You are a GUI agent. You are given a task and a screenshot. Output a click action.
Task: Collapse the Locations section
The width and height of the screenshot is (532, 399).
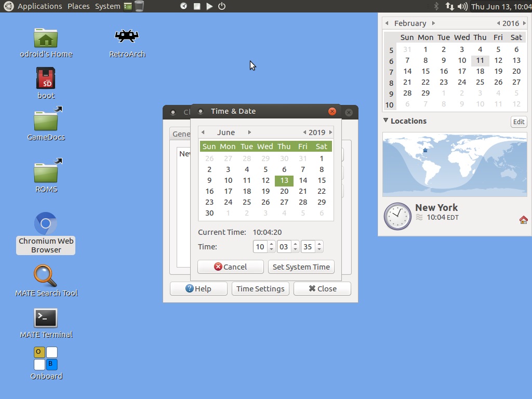[x=386, y=121]
